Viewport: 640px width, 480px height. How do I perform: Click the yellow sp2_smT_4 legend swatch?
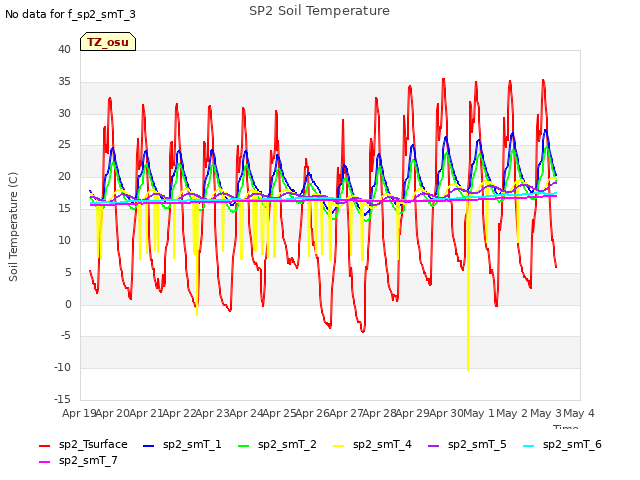coord(338,446)
